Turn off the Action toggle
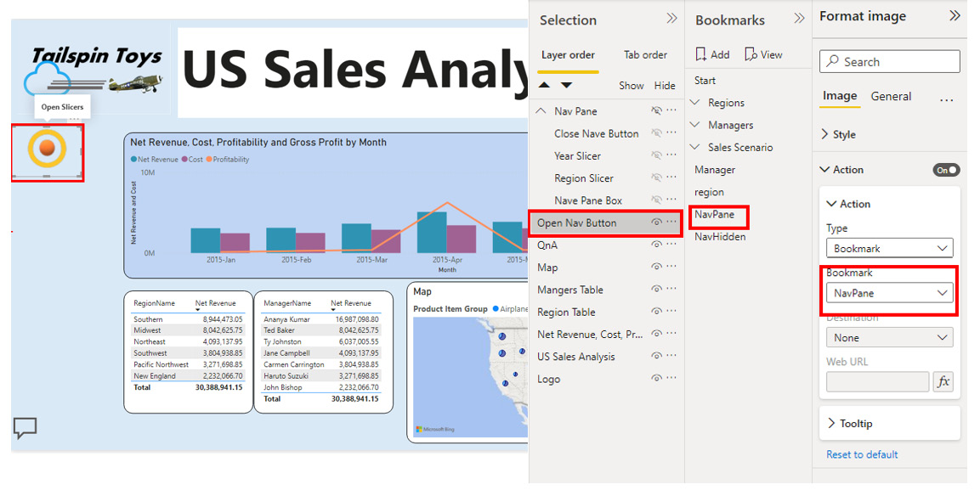 pos(946,170)
